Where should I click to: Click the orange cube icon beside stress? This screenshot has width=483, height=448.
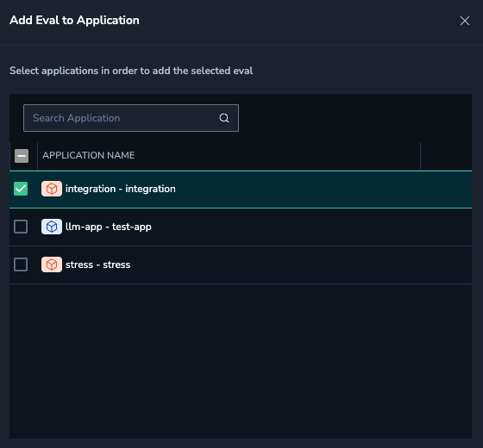[x=52, y=264]
